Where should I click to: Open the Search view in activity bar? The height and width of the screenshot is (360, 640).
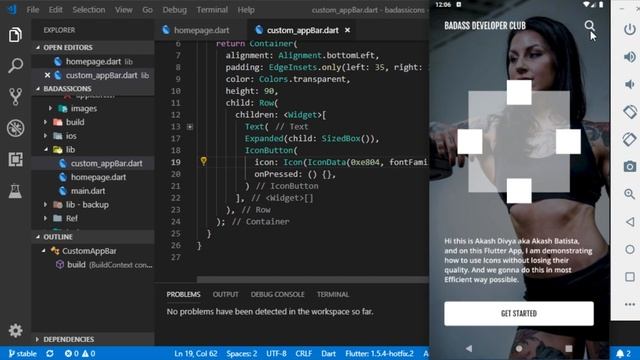pyautogui.click(x=15, y=65)
